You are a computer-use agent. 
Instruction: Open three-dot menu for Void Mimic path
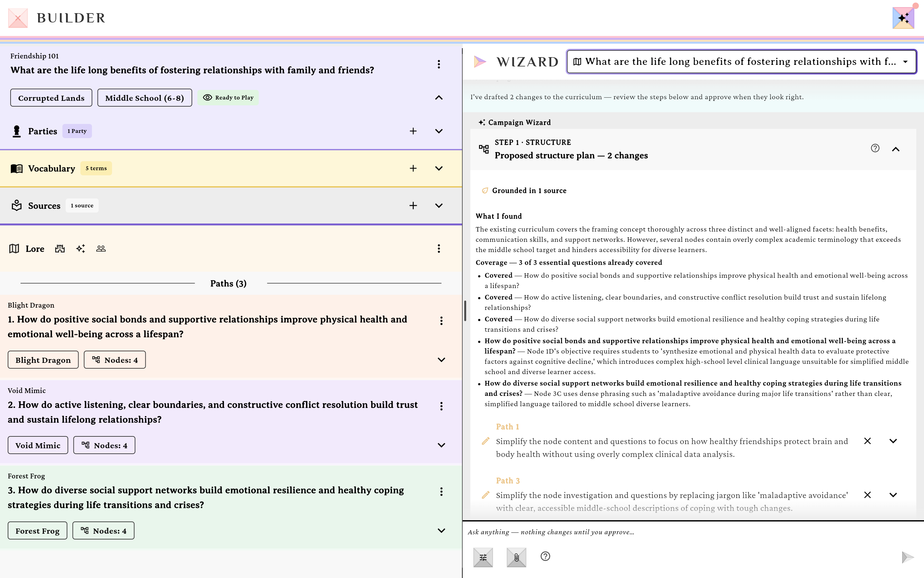pyautogui.click(x=441, y=406)
